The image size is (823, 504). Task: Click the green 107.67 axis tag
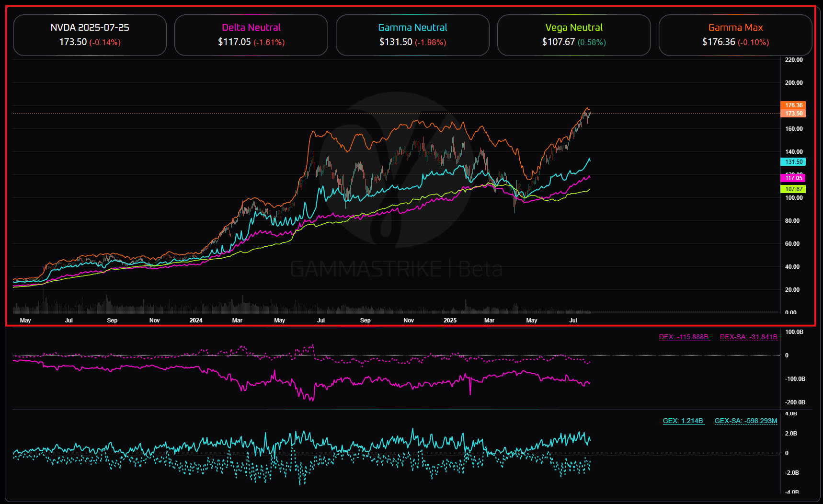793,189
